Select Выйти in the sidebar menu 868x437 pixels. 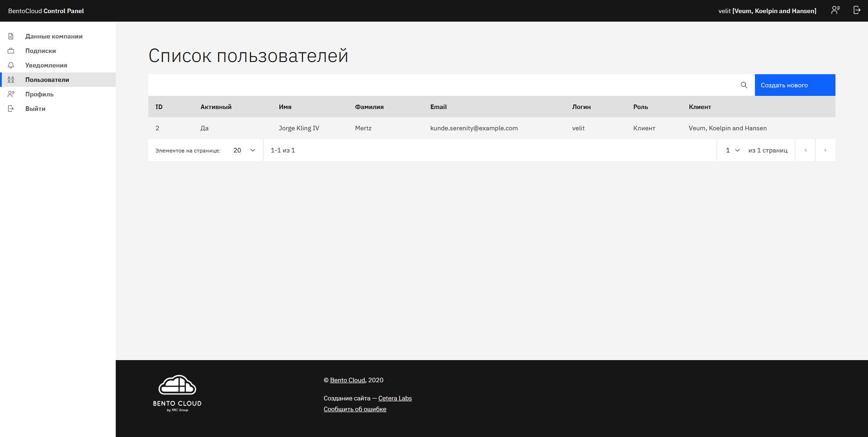point(35,109)
